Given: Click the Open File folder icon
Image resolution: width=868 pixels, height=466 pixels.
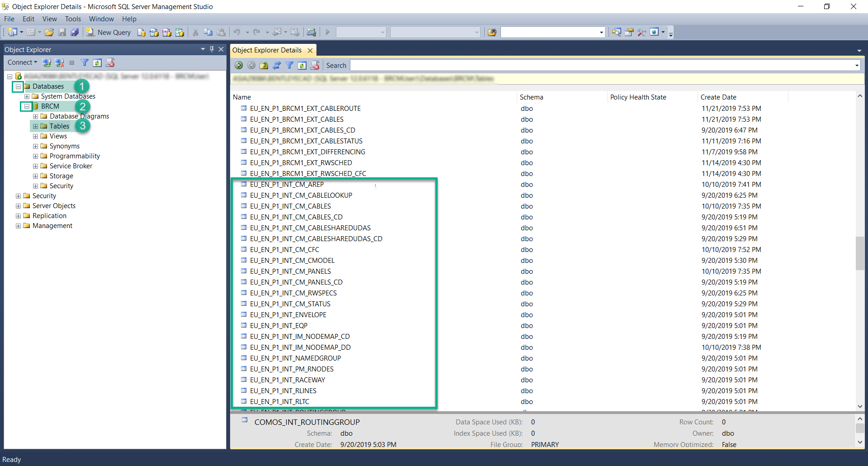Looking at the screenshot, I should point(49,32).
